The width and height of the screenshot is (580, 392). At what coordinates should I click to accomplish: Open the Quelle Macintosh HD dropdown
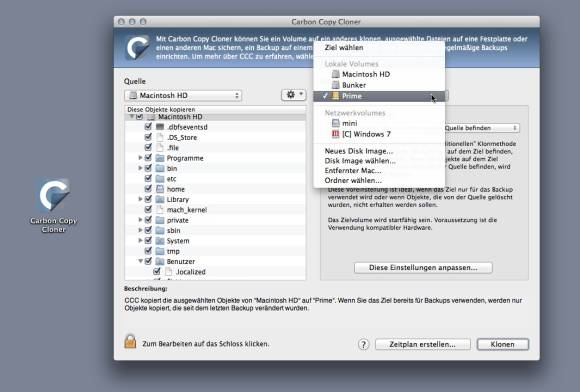(183, 95)
